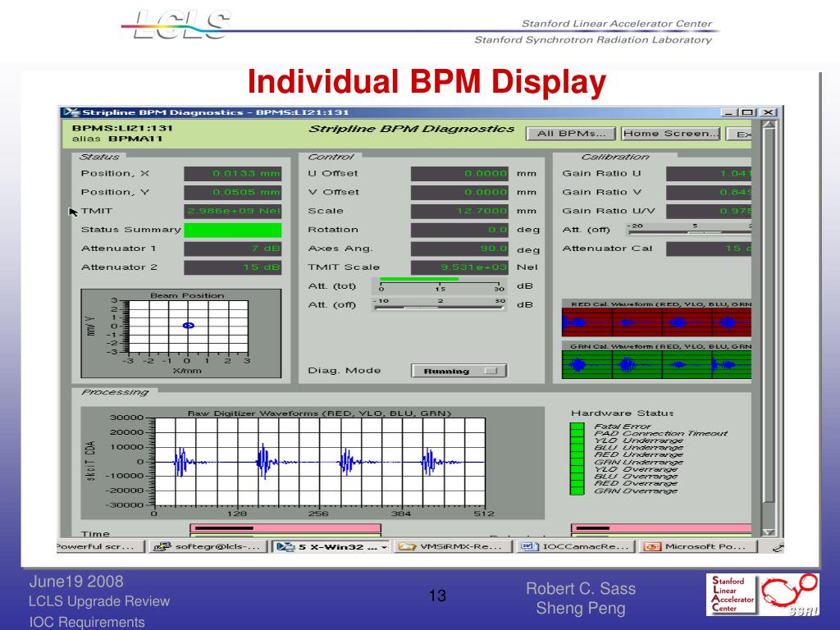Click the GRN Cal. Waveform plot
The image size is (840, 630).
[x=656, y=364]
